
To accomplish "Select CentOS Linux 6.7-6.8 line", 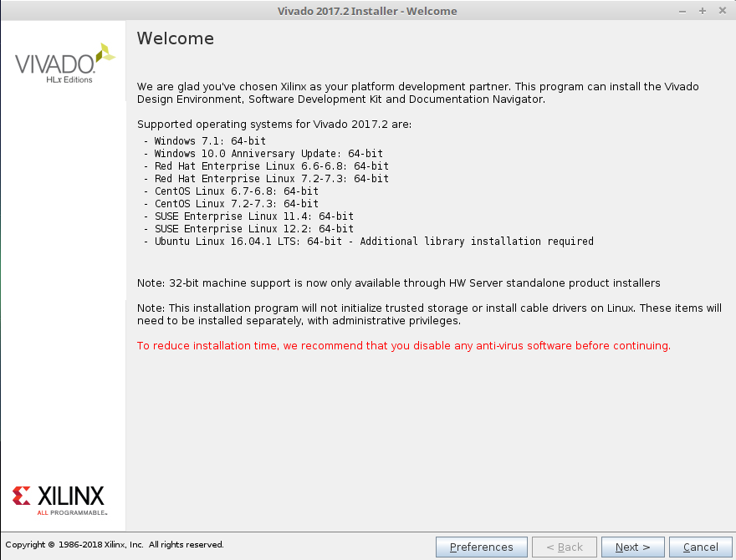I will coord(231,191).
